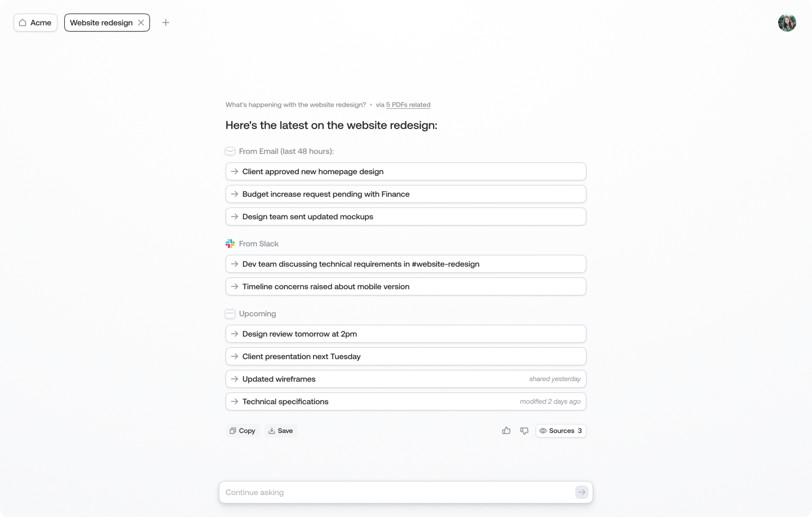Click the Upcoming calendar icon
Image resolution: width=812 pixels, height=517 pixels.
coord(230,313)
